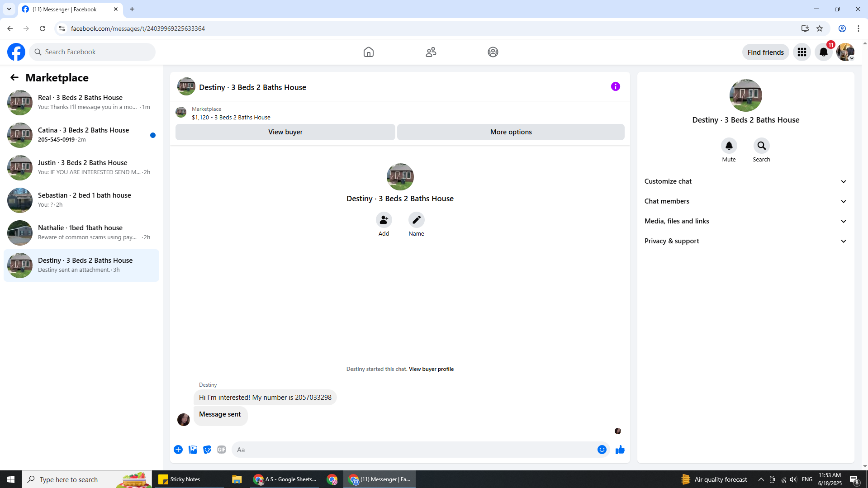This screenshot has height=488, width=868.
Task: Expand the Chat members section
Action: point(746,201)
